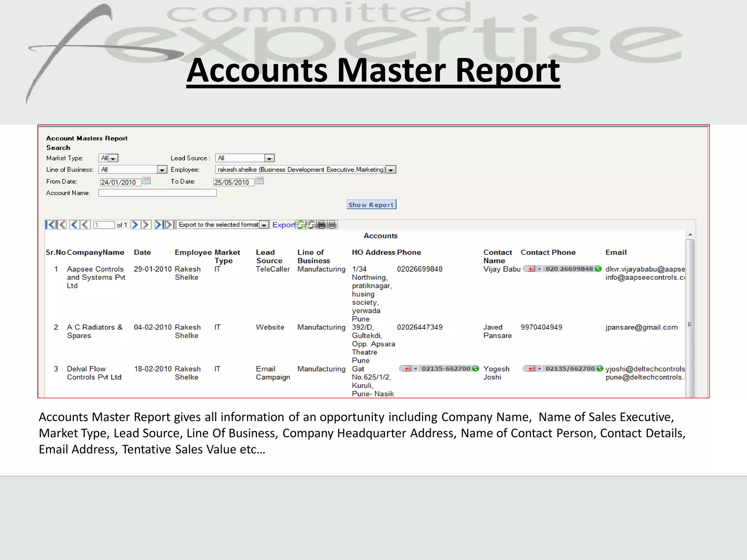Image resolution: width=747 pixels, height=560 pixels.
Task: Click email info@aapseecontrols address
Action: (645, 277)
